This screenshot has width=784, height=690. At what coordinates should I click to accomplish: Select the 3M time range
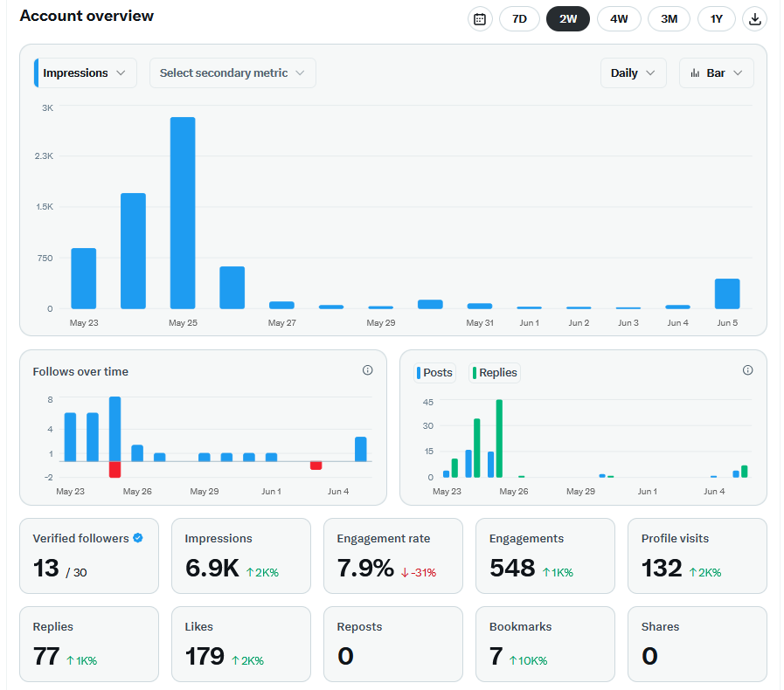click(669, 19)
